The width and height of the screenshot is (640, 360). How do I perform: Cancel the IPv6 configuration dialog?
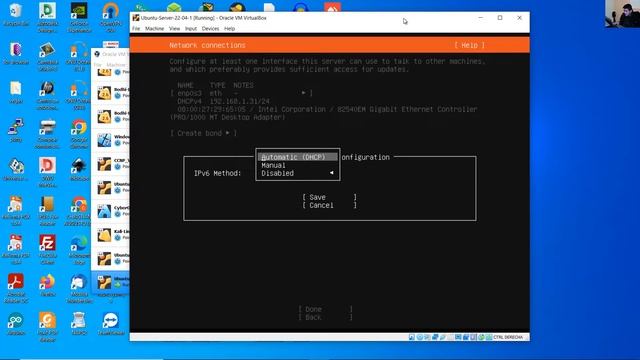pos(329,205)
